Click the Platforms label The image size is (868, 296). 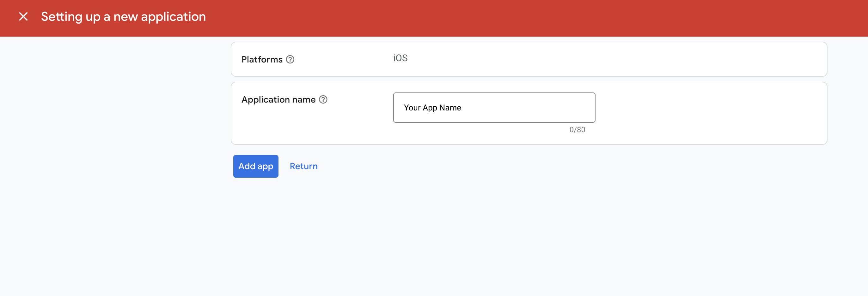[262, 60]
